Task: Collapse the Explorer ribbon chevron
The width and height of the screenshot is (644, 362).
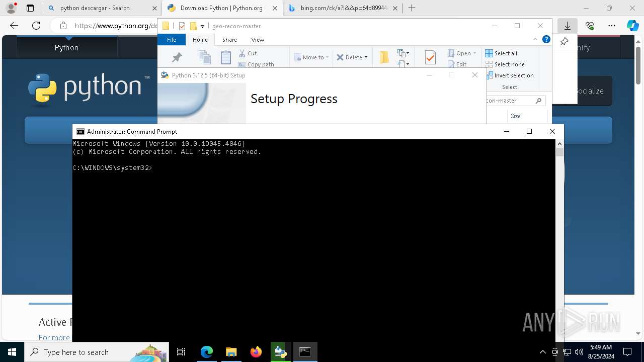Action: tap(535, 39)
